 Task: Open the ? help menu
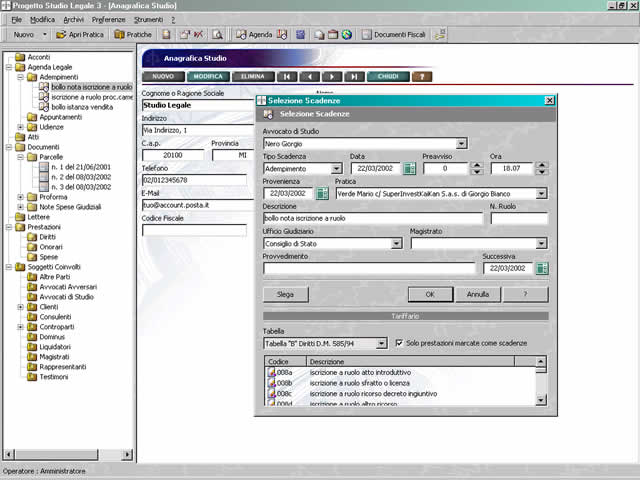173,20
